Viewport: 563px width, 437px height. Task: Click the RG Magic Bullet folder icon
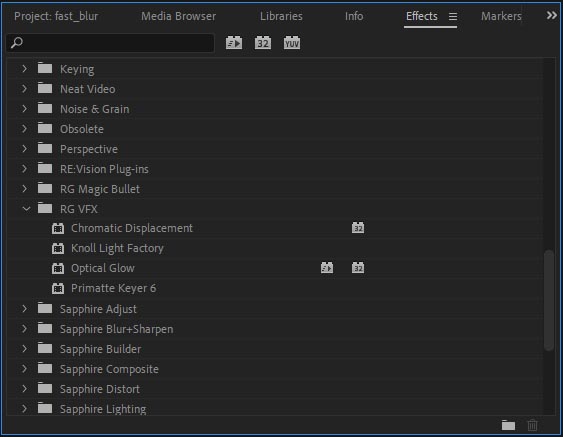45,189
